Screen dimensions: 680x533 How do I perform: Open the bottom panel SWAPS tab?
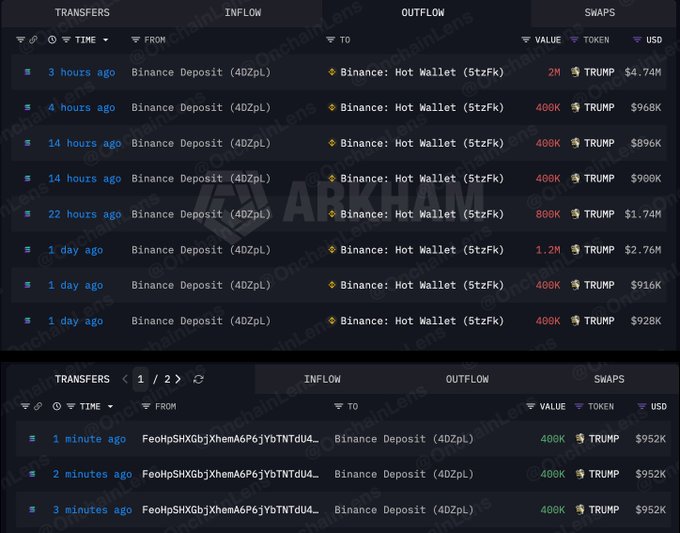coord(609,379)
